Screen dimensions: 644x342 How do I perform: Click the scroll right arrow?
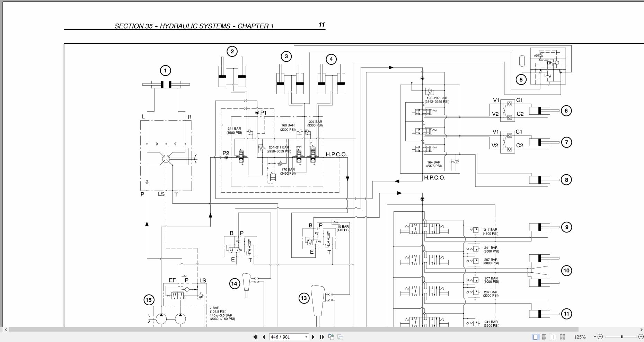641,330
